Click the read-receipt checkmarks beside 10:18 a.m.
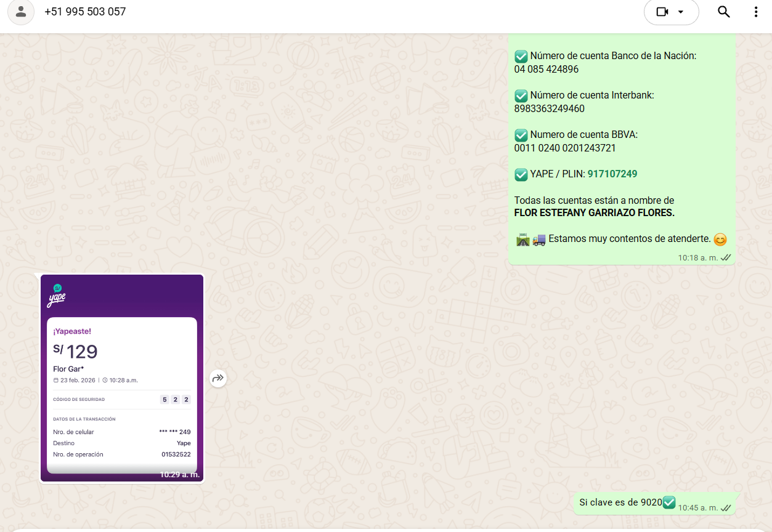This screenshot has height=532, width=772. pos(726,257)
